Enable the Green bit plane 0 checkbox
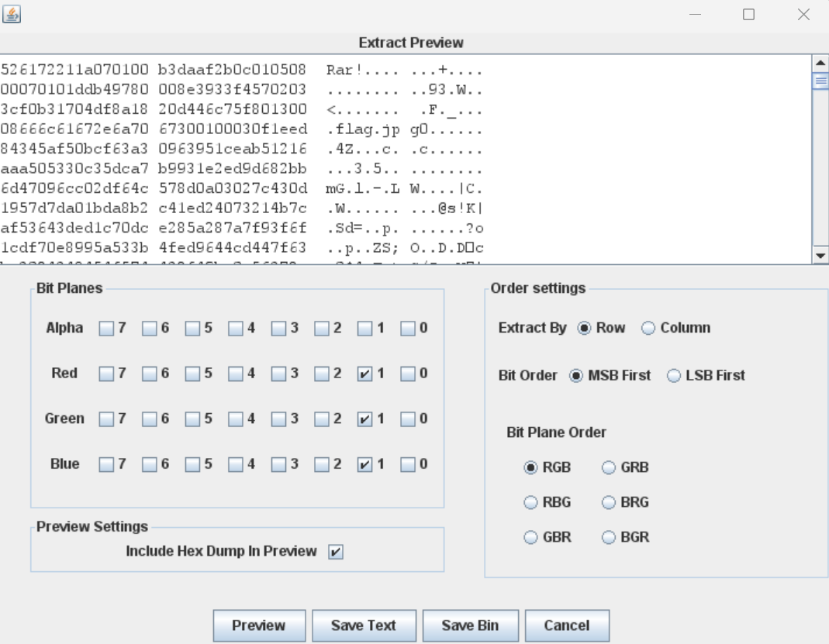The height and width of the screenshot is (644, 829). click(x=408, y=419)
